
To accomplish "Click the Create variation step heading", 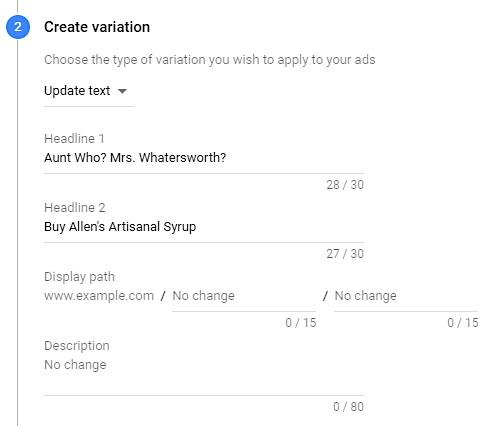I will point(97,27).
